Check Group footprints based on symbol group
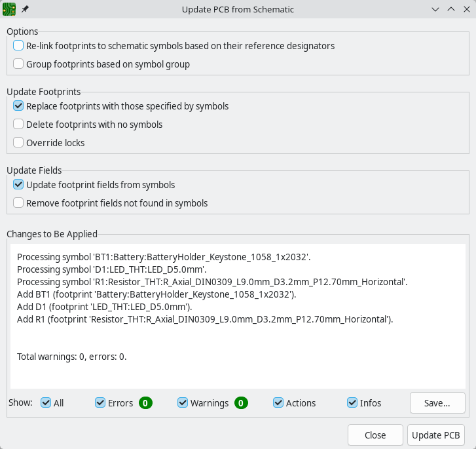Image resolution: width=476 pixels, height=449 pixels. coord(18,64)
